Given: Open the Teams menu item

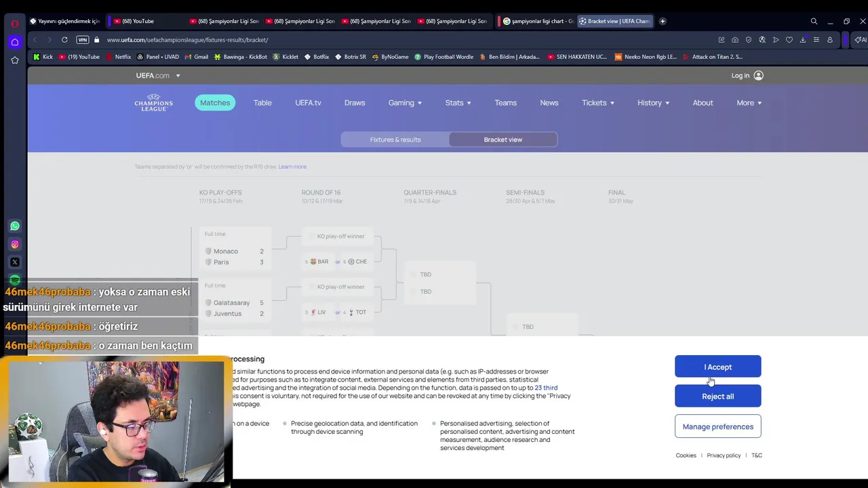Looking at the screenshot, I should coord(505,102).
